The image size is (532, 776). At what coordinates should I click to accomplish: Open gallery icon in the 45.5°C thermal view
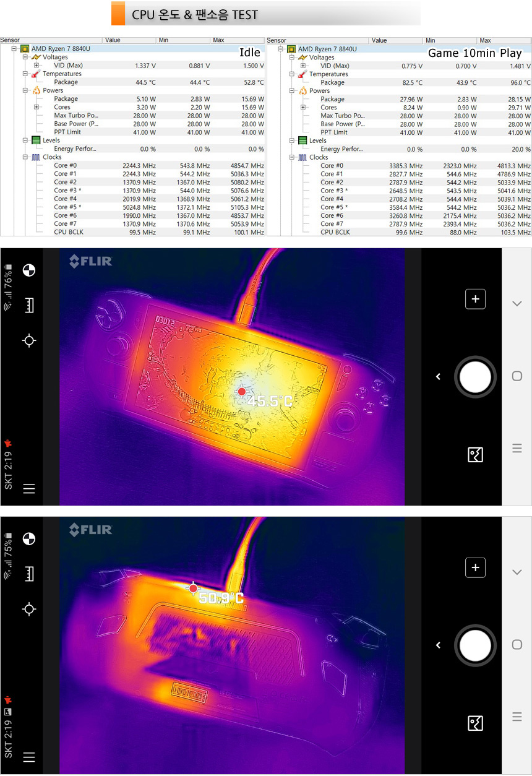pos(475,455)
